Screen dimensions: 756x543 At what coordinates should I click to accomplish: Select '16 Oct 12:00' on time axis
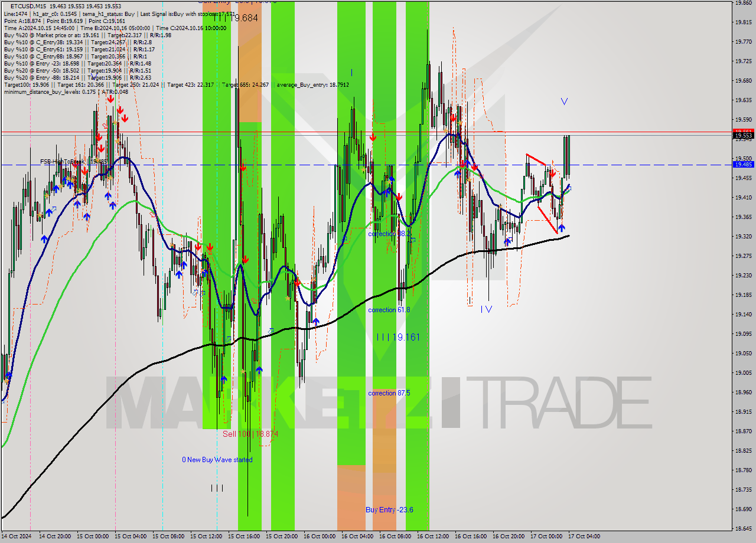[x=433, y=537]
